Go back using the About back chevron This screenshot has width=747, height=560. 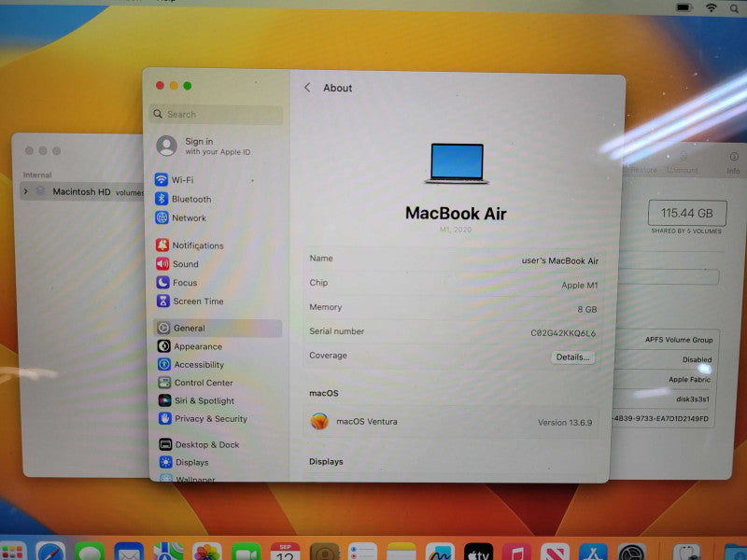(307, 88)
